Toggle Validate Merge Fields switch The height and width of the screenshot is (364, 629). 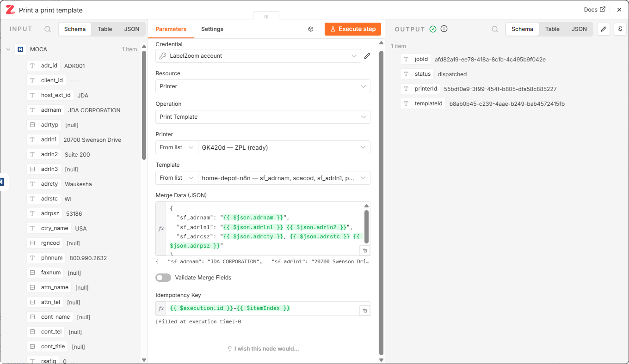163,278
